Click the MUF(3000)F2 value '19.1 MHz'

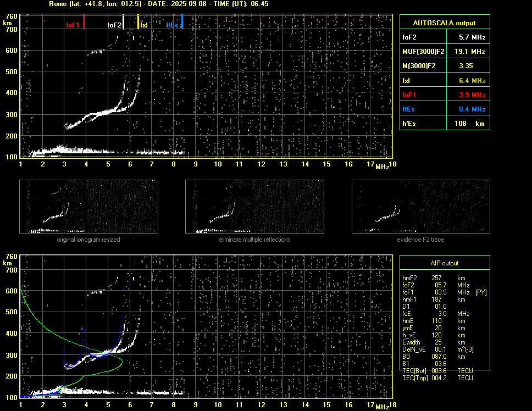click(469, 52)
